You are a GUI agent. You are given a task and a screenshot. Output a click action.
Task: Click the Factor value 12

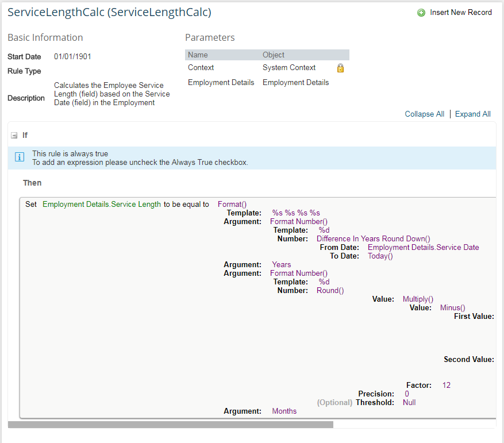(447, 386)
